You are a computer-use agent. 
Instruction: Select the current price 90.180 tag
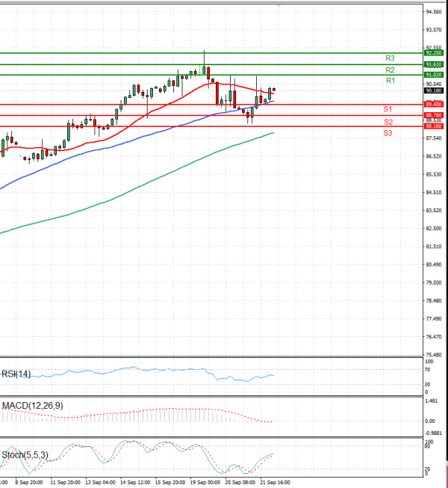pos(433,91)
